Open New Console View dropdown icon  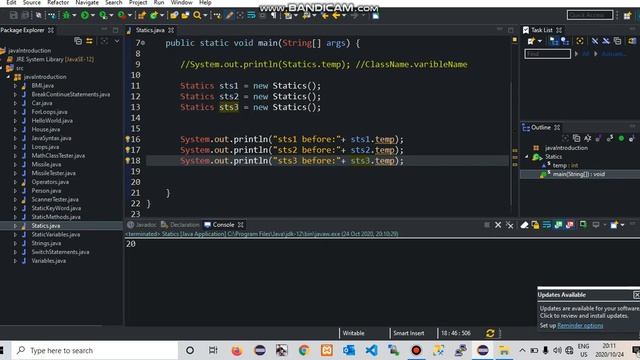click(x=614, y=225)
